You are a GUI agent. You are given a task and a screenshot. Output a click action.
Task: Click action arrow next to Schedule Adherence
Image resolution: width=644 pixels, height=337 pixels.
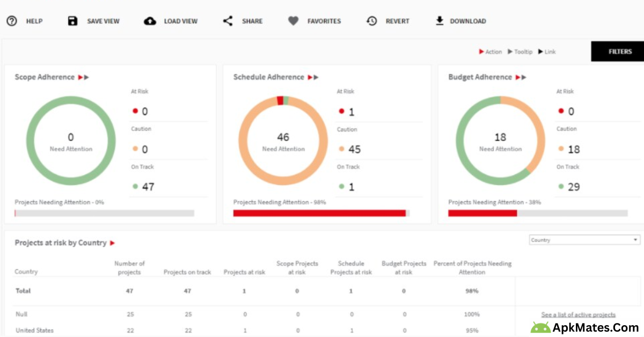pyautogui.click(x=310, y=77)
